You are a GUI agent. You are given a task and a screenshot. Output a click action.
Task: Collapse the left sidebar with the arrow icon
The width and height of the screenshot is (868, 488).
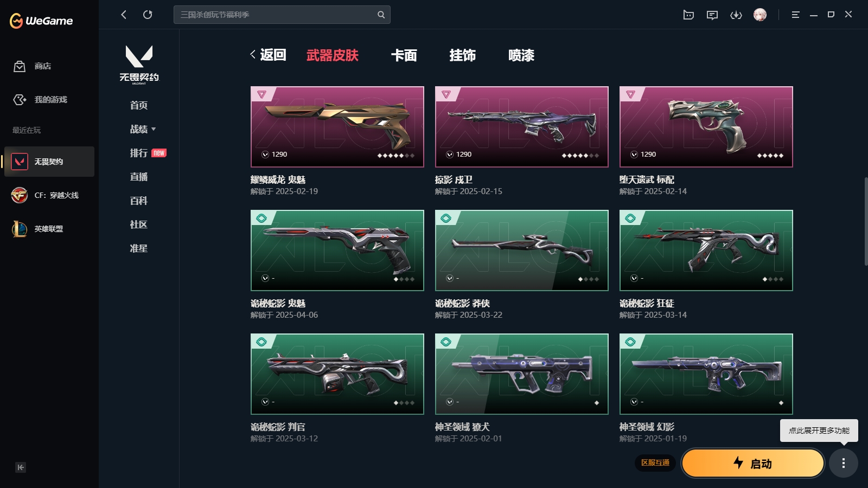[x=21, y=467]
